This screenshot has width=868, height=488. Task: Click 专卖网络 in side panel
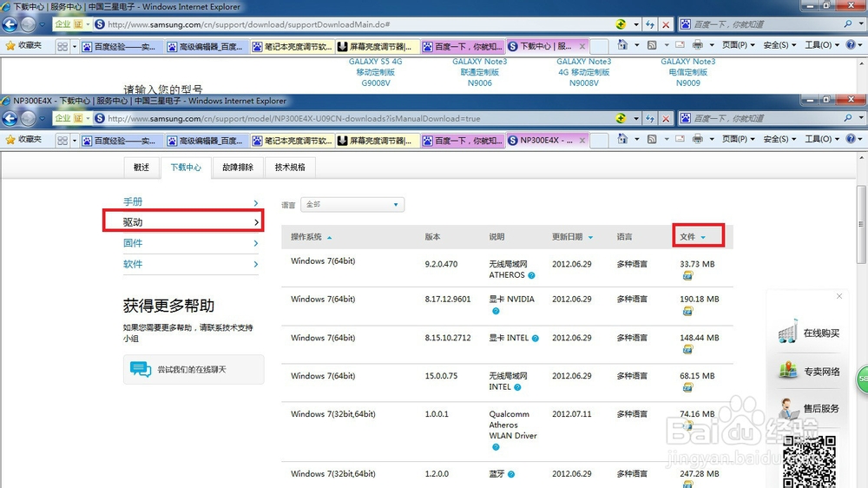coord(809,371)
